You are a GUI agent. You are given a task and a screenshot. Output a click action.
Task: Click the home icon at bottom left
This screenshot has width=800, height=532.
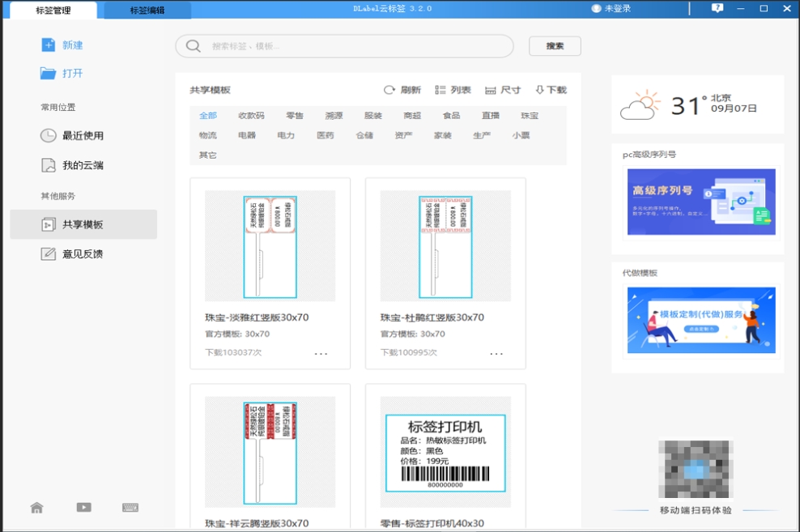36,508
